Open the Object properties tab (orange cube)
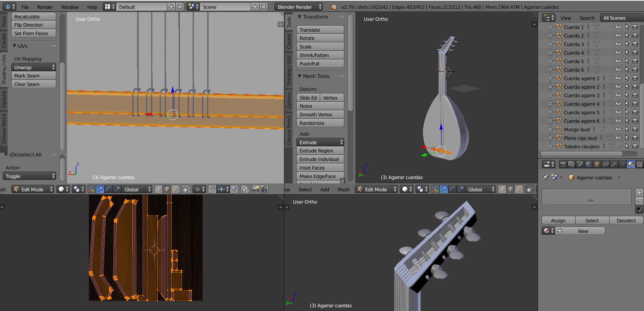The height and width of the screenshot is (311, 644). point(597,164)
